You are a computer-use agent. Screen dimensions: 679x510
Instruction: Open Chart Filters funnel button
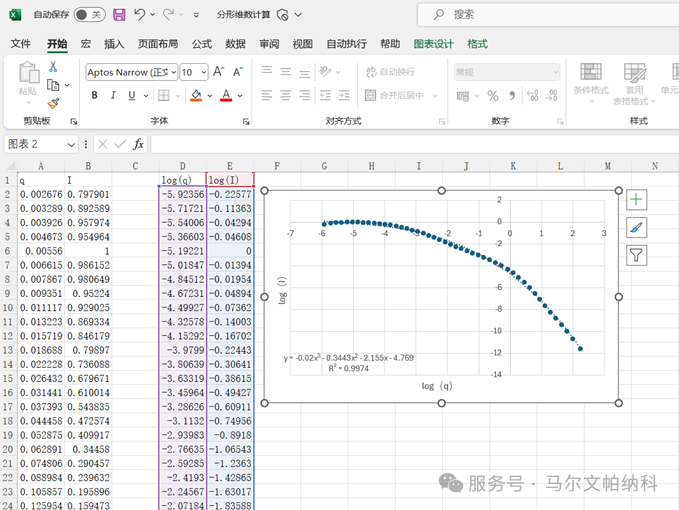point(637,256)
